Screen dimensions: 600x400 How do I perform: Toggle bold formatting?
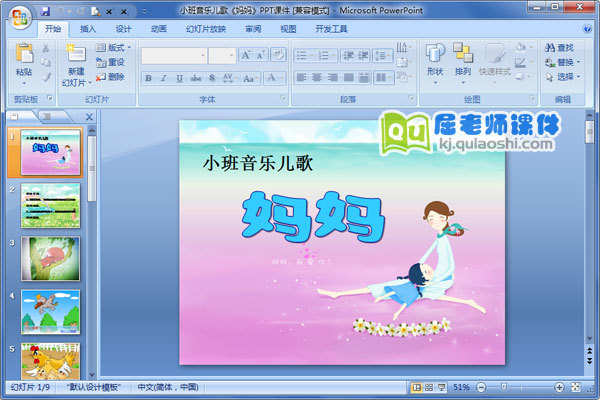pos(148,78)
